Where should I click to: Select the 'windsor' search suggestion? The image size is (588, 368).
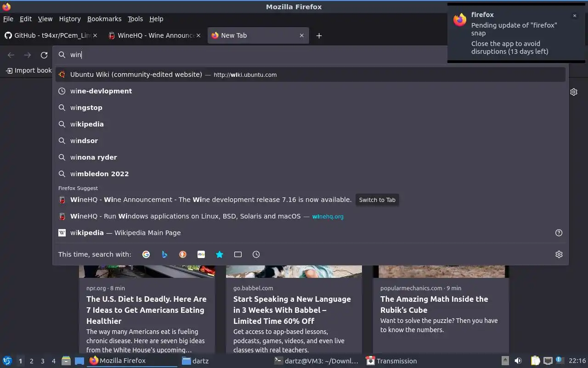311,141
